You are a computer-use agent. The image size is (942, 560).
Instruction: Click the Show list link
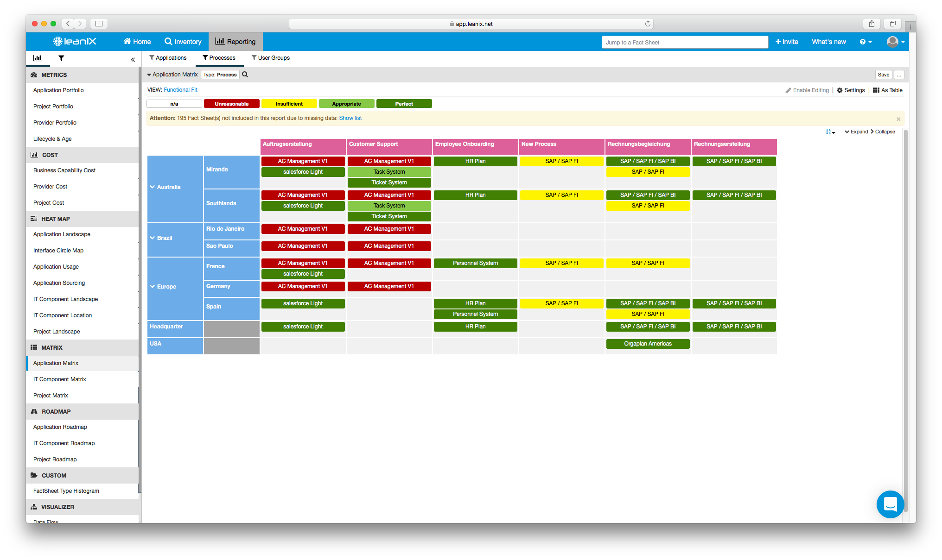350,118
